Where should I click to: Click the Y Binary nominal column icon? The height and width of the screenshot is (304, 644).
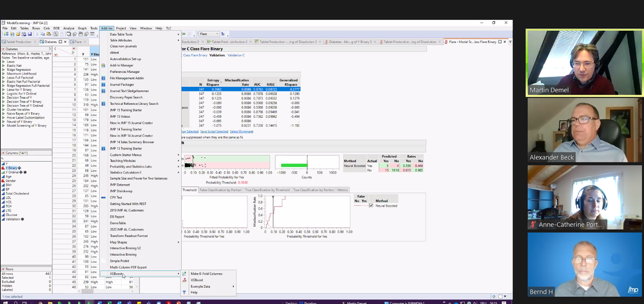3,168
